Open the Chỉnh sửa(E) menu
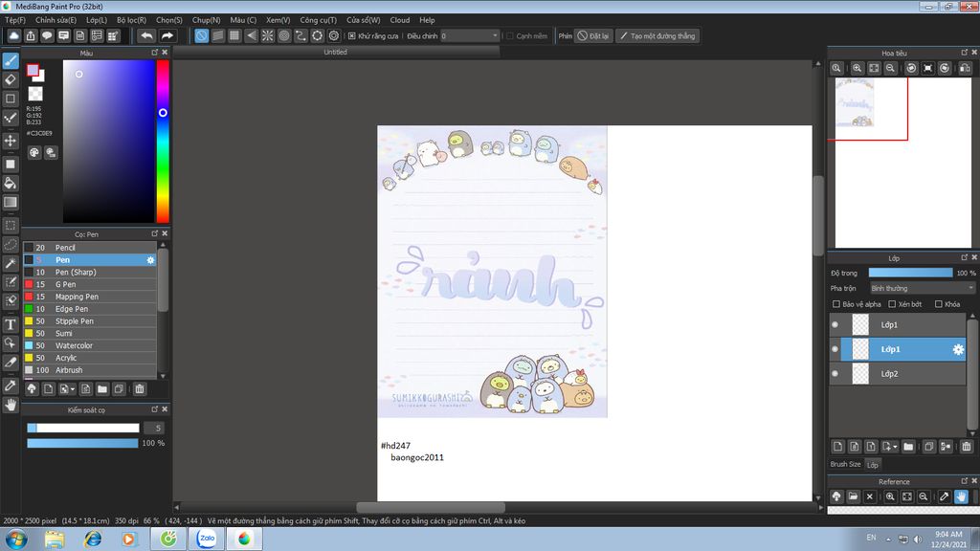 (x=56, y=20)
